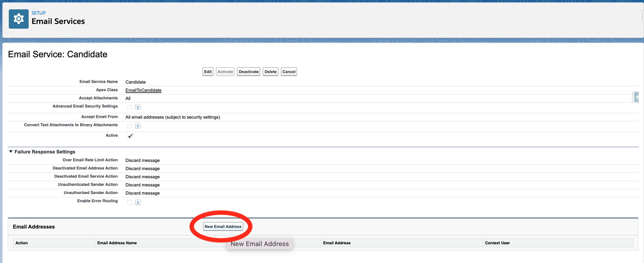Open the EmailToCandidate Apex class link

(143, 90)
